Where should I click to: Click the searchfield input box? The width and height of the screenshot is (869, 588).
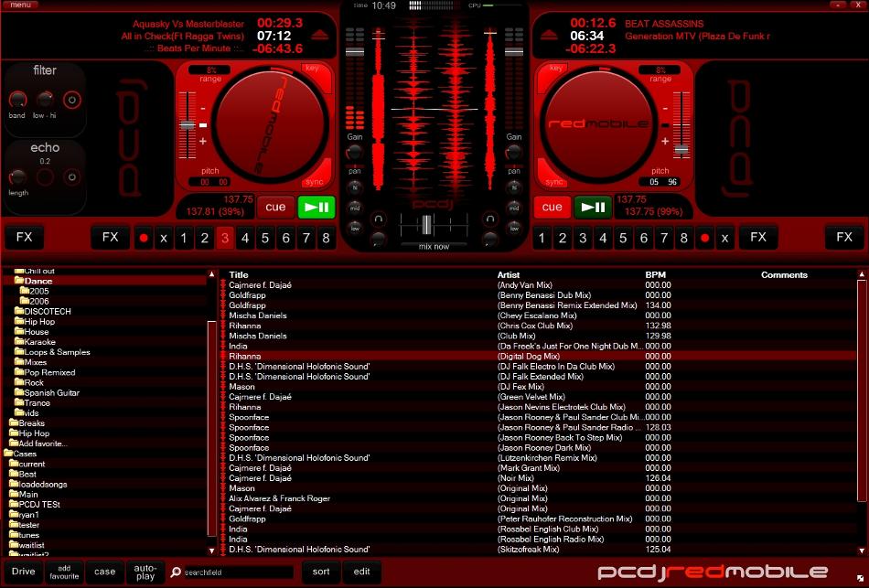(x=238, y=572)
